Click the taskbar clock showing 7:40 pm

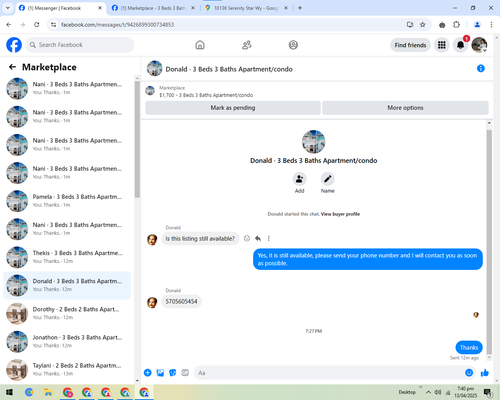pos(465,392)
